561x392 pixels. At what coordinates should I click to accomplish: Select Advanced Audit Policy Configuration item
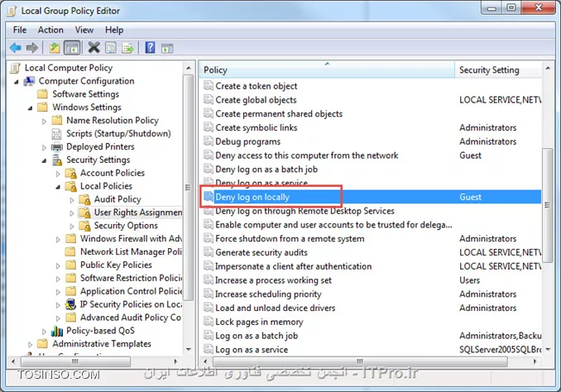point(131,318)
